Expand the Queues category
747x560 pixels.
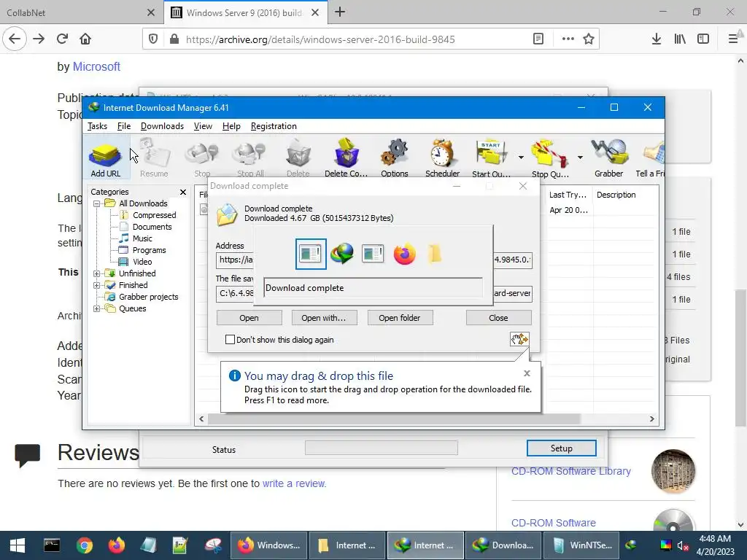pos(97,308)
